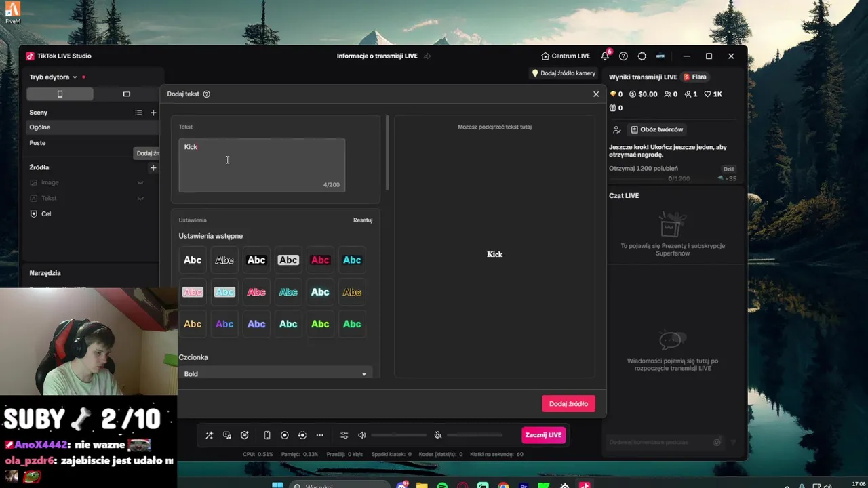Open the scenes list icon beside Sceny
868x488 pixels.
(138, 113)
